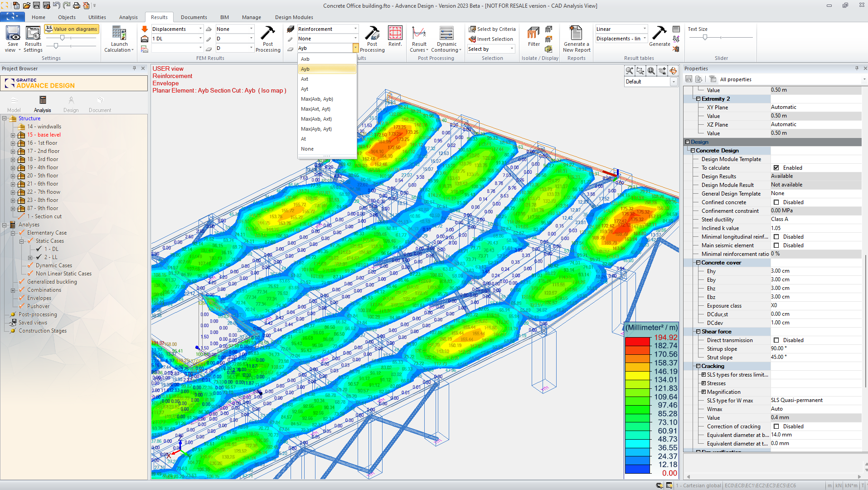Open Dynamic Contouring tool
868x490 pixels.
pyautogui.click(x=446, y=39)
